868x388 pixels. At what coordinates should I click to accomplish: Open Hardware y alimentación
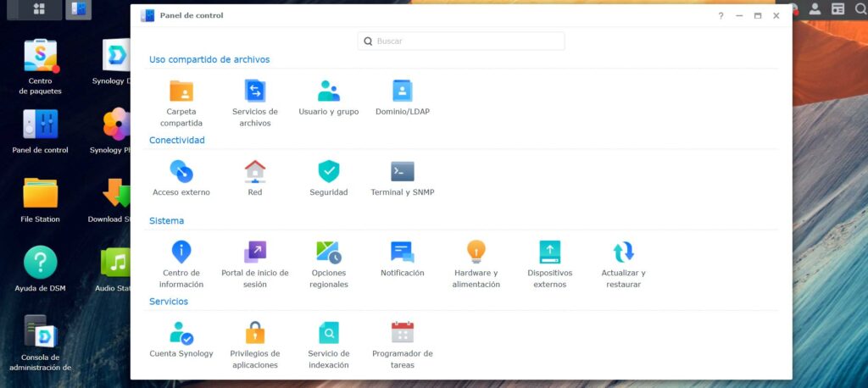pyautogui.click(x=476, y=264)
